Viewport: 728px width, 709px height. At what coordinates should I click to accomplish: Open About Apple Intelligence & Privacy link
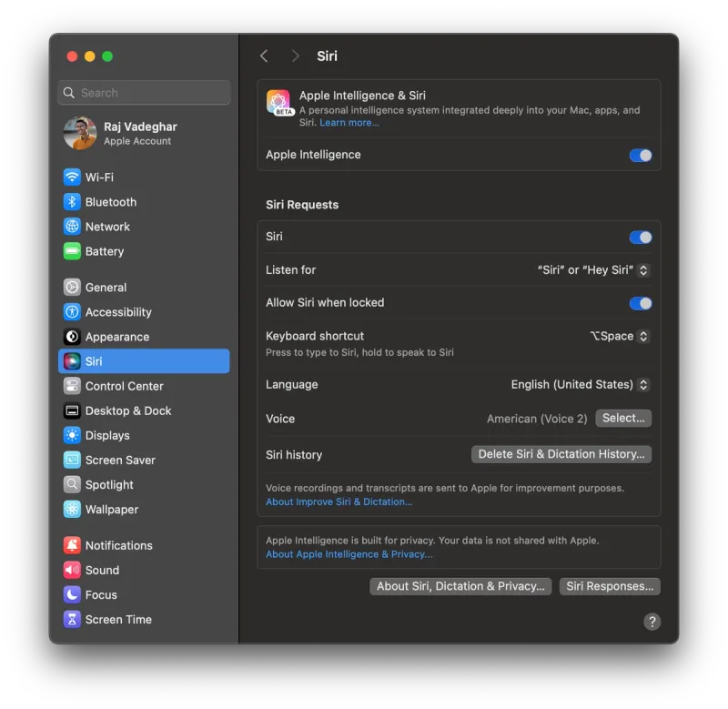coord(349,554)
